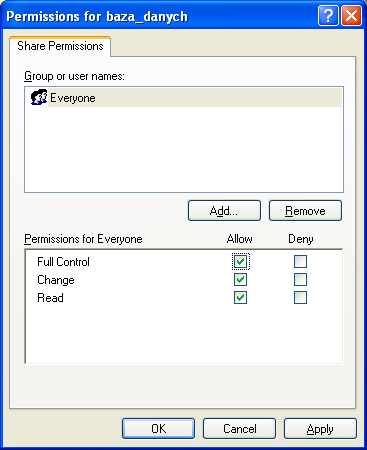Open the Add... user dialog
The height and width of the screenshot is (450, 367).
coord(224,211)
